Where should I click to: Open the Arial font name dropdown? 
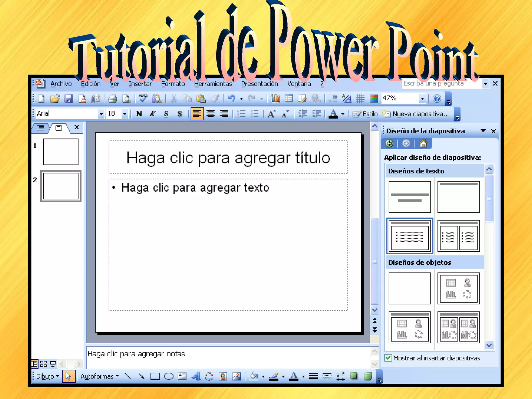(x=101, y=114)
